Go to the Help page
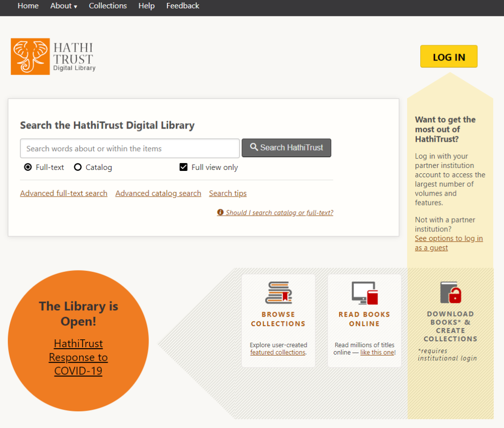Image resolution: width=504 pixels, height=428 pixels. tap(146, 6)
